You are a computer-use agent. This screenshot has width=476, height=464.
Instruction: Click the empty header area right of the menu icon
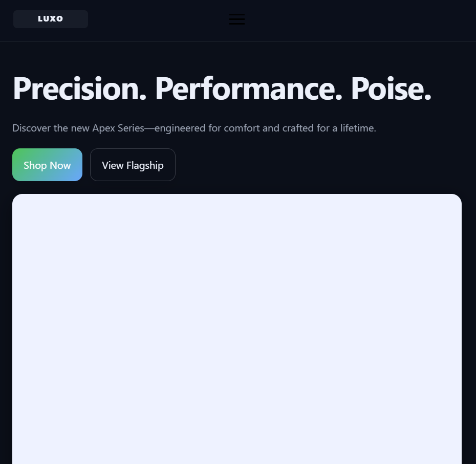click(358, 20)
